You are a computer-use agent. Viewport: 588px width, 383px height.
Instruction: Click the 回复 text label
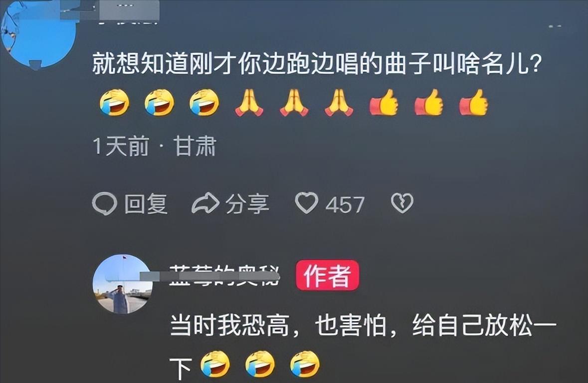point(146,204)
